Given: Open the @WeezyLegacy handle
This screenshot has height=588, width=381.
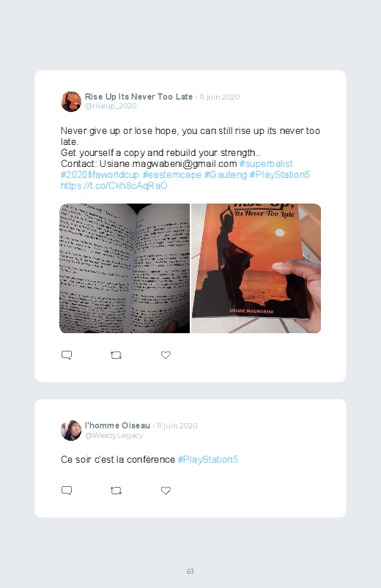Looking at the screenshot, I should point(114,436).
